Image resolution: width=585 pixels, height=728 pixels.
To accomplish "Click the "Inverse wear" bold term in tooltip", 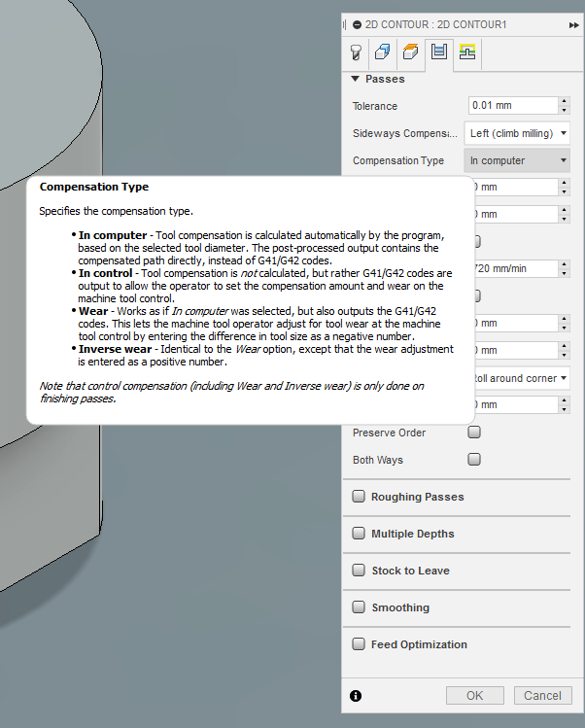I will tap(115, 349).
